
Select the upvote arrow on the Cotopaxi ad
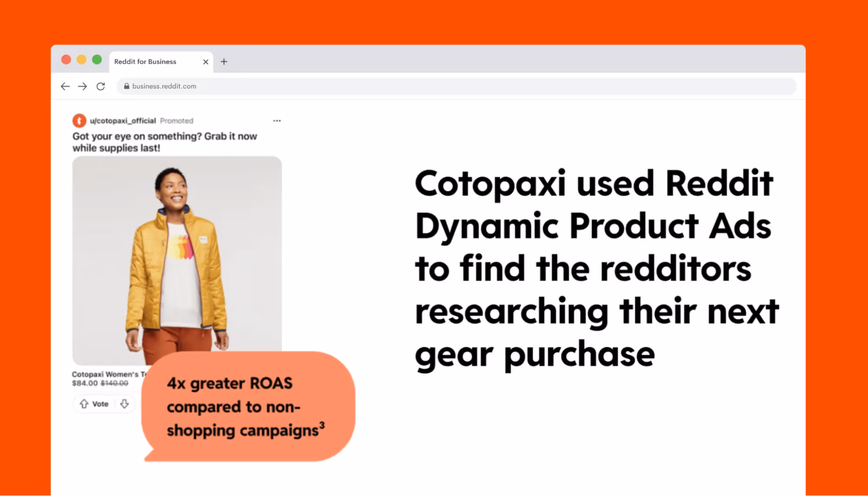[x=84, y=404]
